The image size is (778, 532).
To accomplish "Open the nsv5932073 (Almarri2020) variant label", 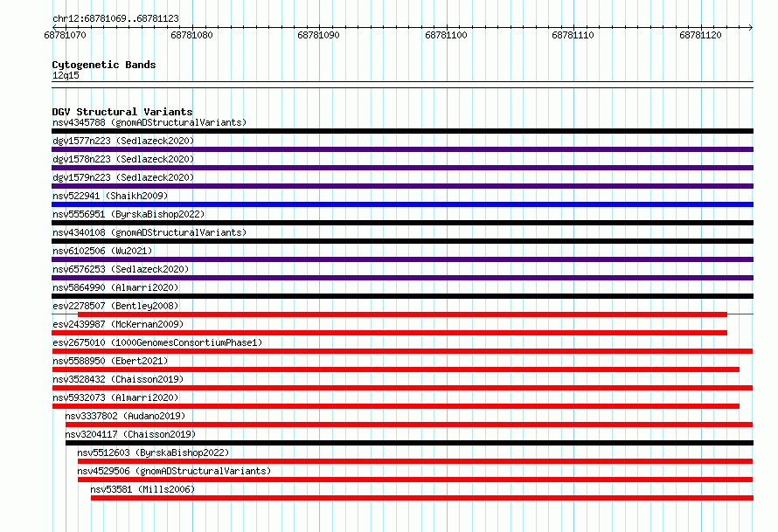I will (115, 397).
